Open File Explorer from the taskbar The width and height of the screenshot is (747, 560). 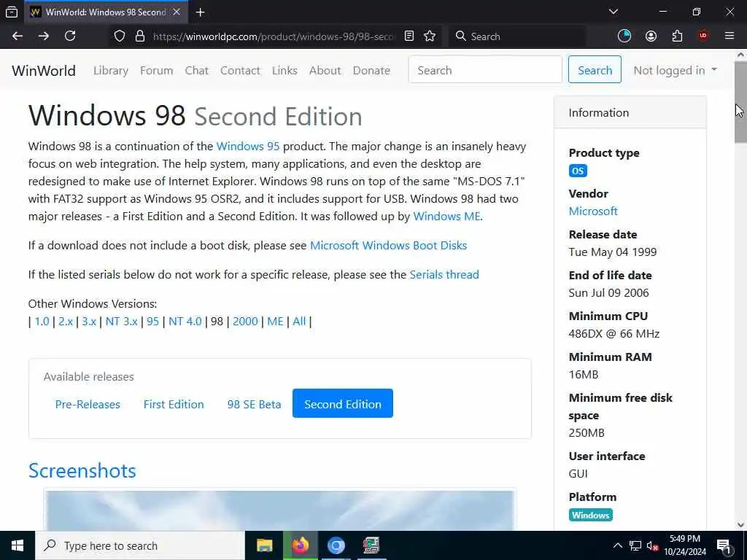coord(264,545)
